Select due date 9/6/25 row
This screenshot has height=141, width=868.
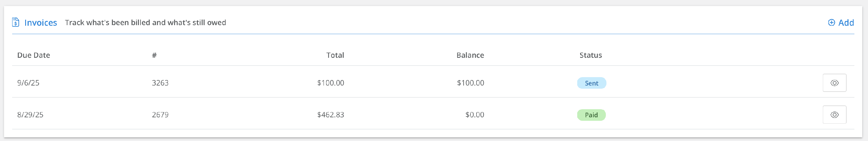tap(28, 83)
